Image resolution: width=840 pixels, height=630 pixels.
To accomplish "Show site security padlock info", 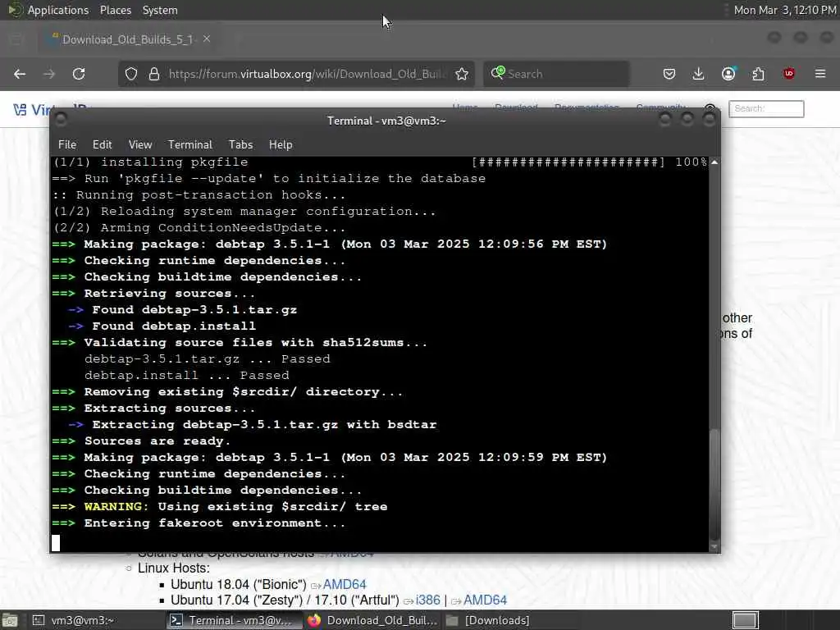I will click(154, 74).
